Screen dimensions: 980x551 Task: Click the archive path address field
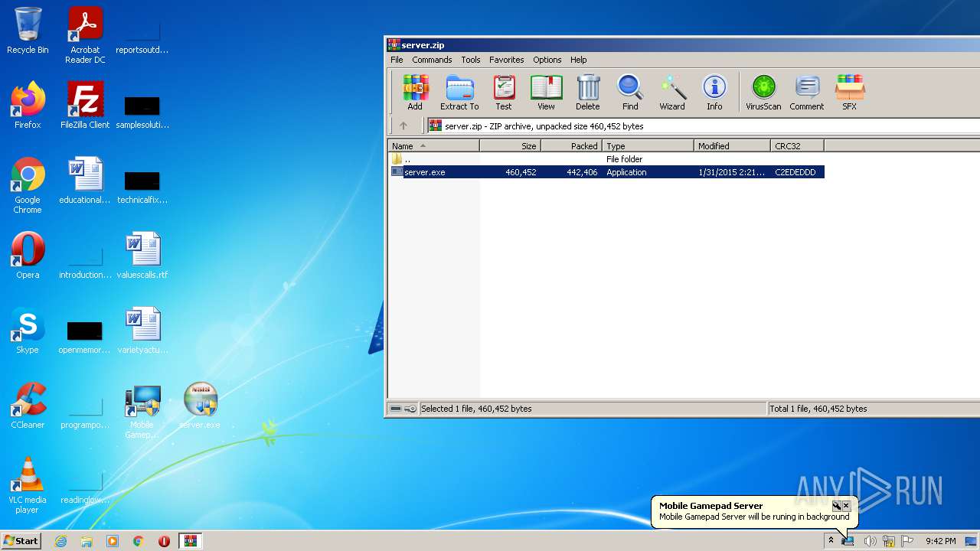[703, 126]
